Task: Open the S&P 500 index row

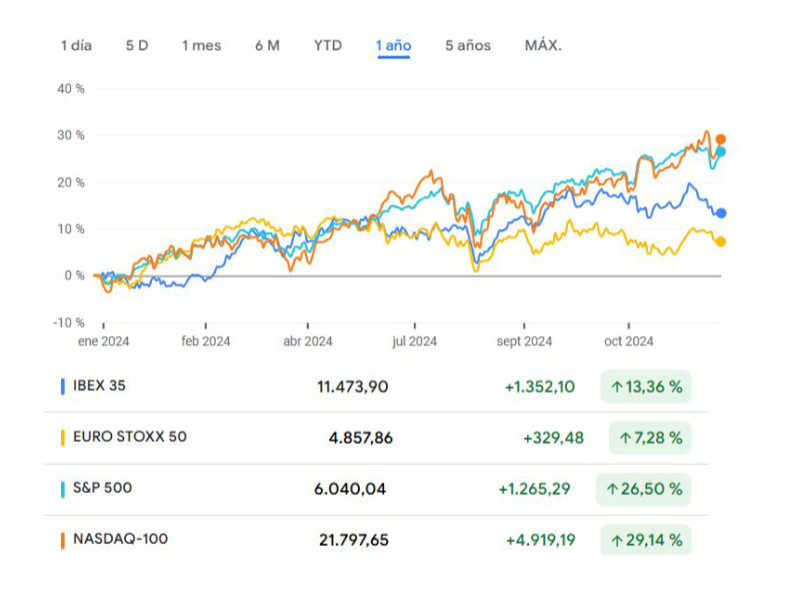Action: (102, 488)
